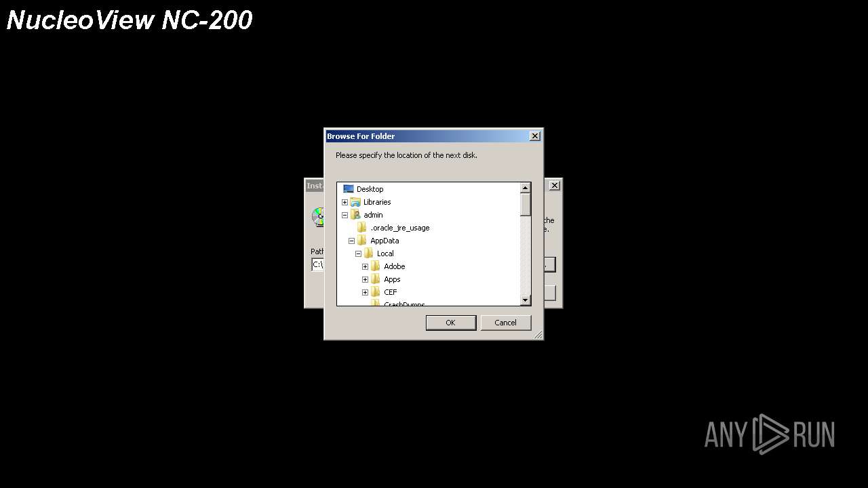Click the Local folder icon
868x488 pixels.
(x=369, y=253)
